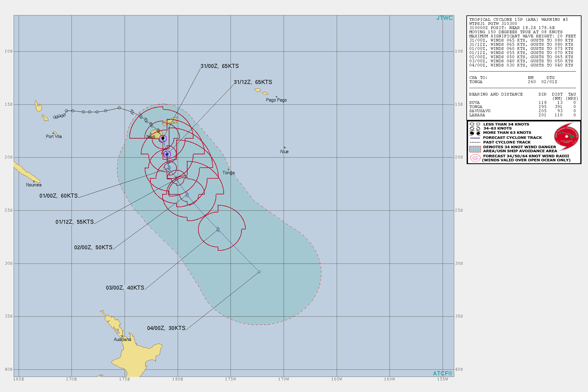Click the Niue place label
Screen dimensions: 588x392
coord(284,152)
